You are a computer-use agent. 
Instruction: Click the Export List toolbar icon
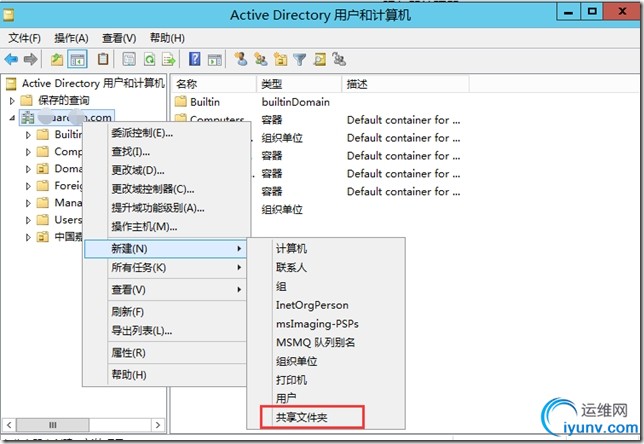tap(168, 60)
